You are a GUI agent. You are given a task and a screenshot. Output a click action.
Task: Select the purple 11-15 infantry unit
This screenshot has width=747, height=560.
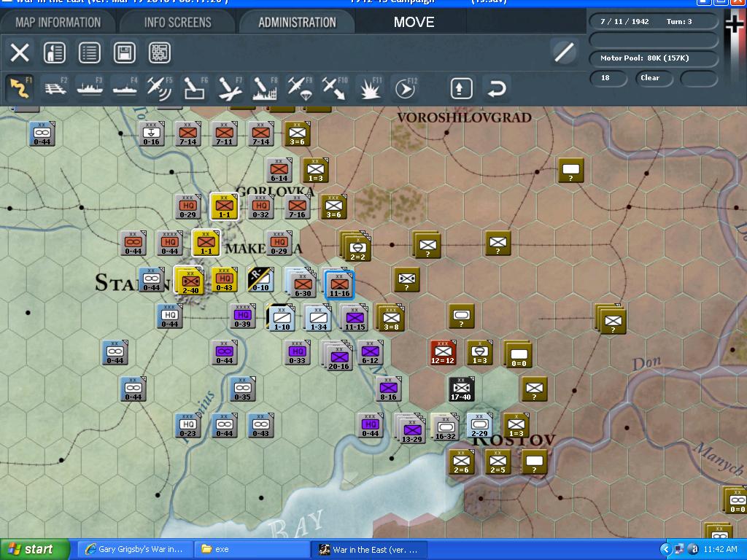355,319
